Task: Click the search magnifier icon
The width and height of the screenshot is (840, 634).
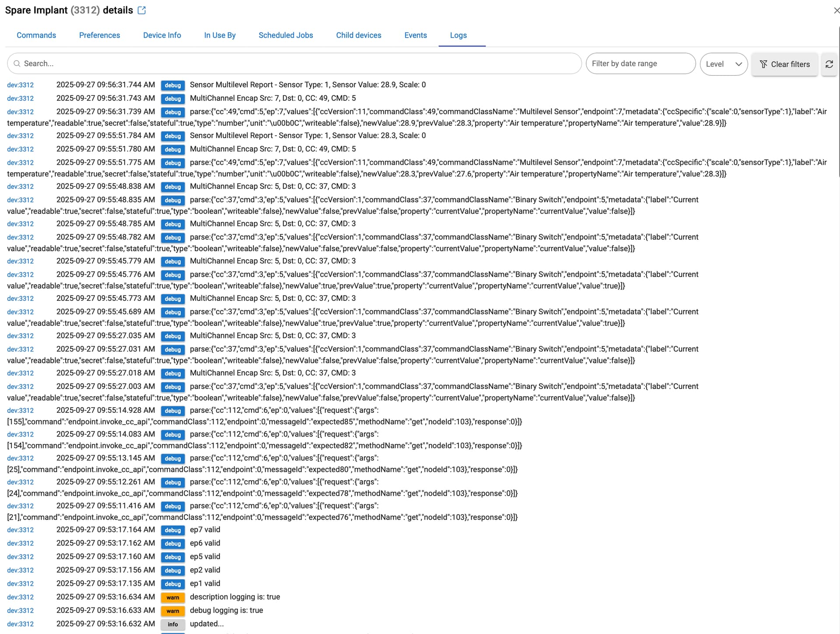Action: point(17,64)
